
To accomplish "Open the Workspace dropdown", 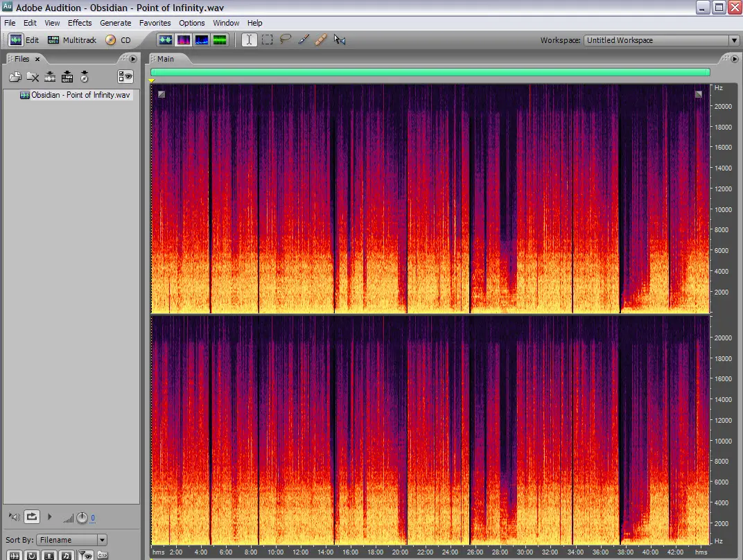I will click(x=734, y=40).
